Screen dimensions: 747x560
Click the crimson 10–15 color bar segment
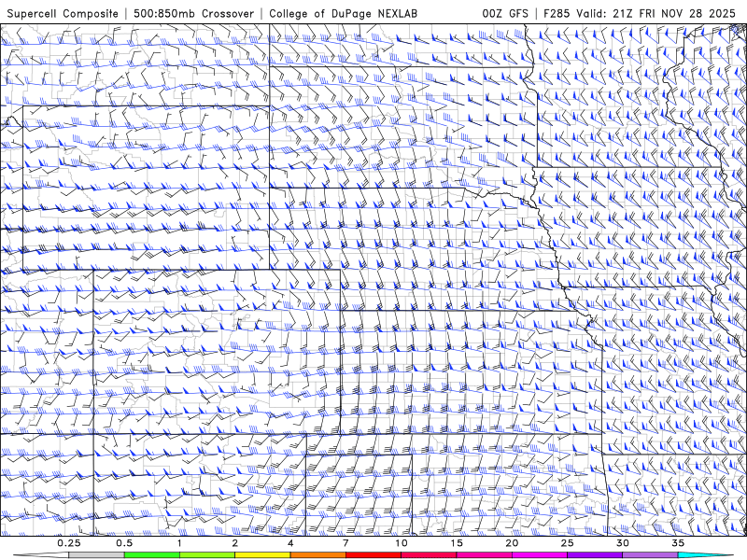[429, 555]
